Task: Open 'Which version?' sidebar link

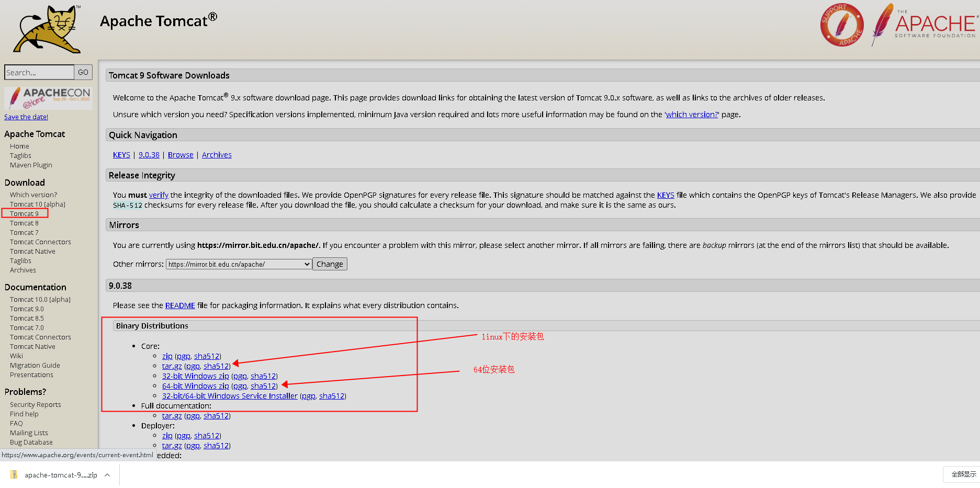Action: coord(33,195)
